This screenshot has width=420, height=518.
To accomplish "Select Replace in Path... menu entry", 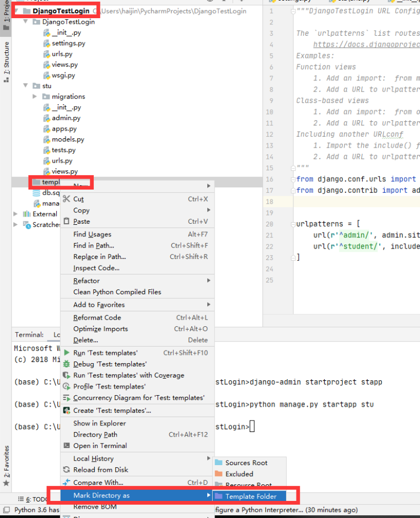I will [137, 257].
